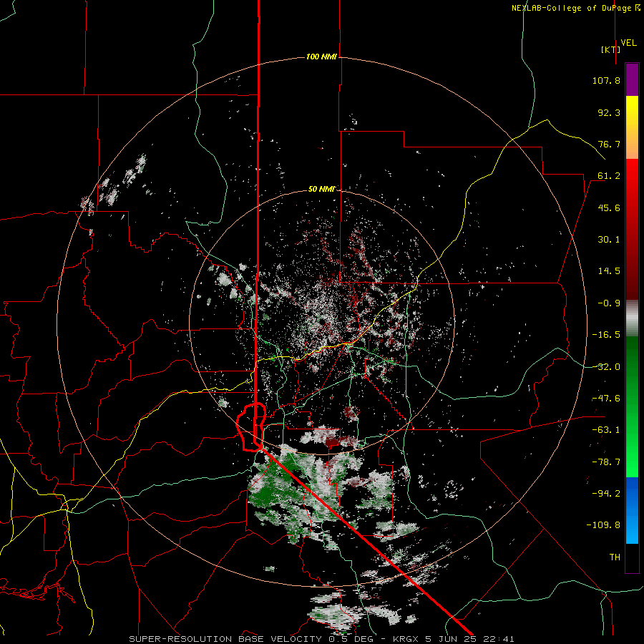Pick the red segment of the color bar
This screenshot has height=644, width=644.
click(x=632, y=229)
